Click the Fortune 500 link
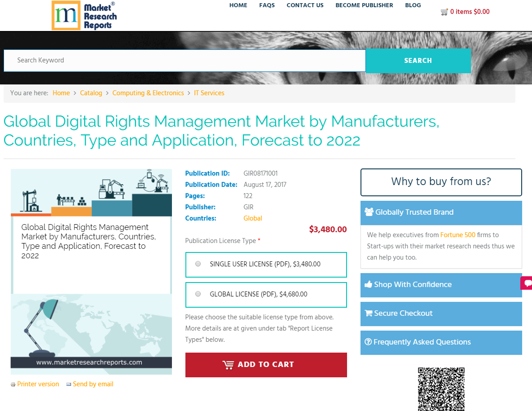The width and height of the screenshot is (532, 411). (458, 234)
